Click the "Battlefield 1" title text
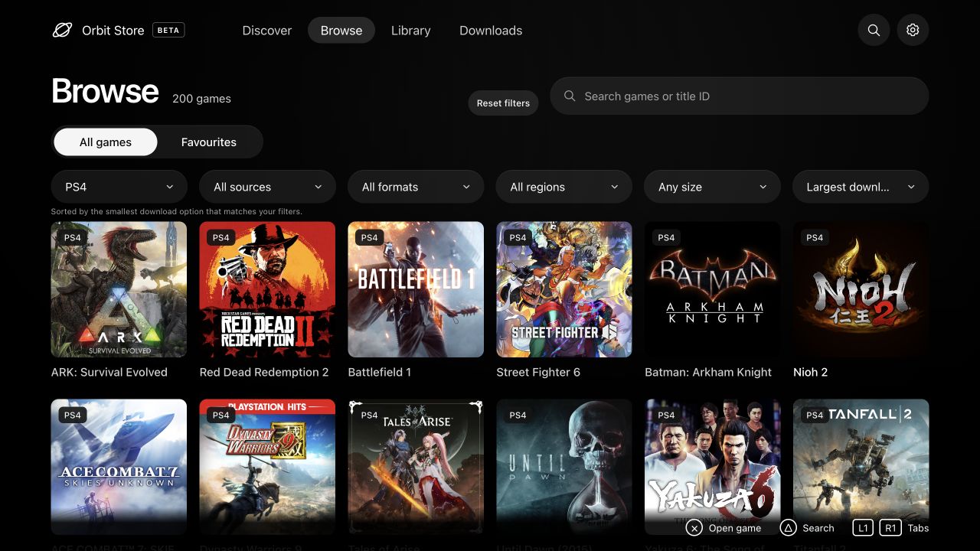 pyautogui.click(x=380, y=373)
